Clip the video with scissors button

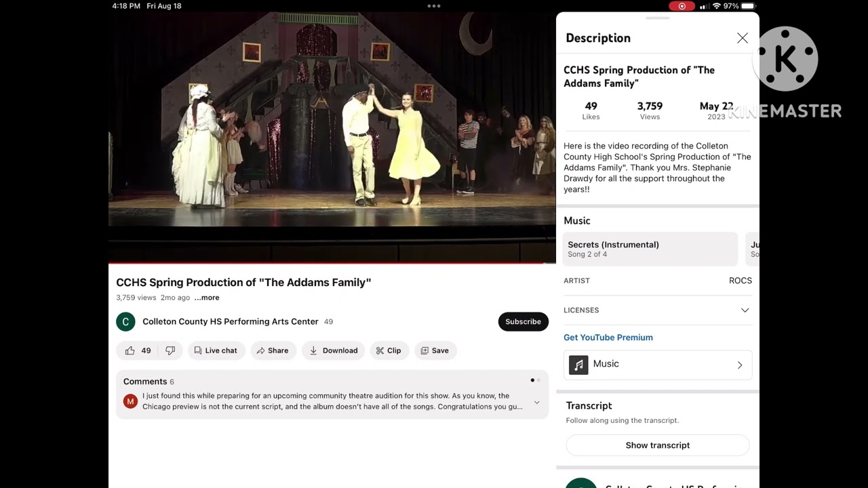pyautogui.click(x=389, y=350)
